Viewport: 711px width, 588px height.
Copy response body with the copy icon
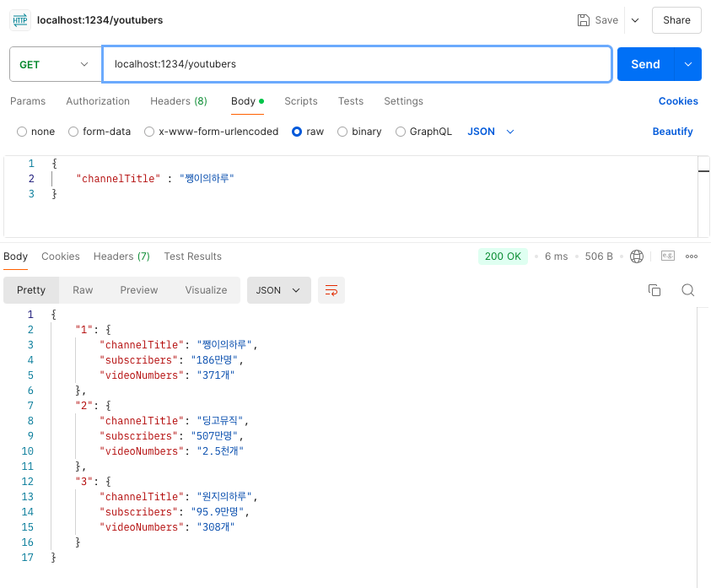tap(654, 290)
